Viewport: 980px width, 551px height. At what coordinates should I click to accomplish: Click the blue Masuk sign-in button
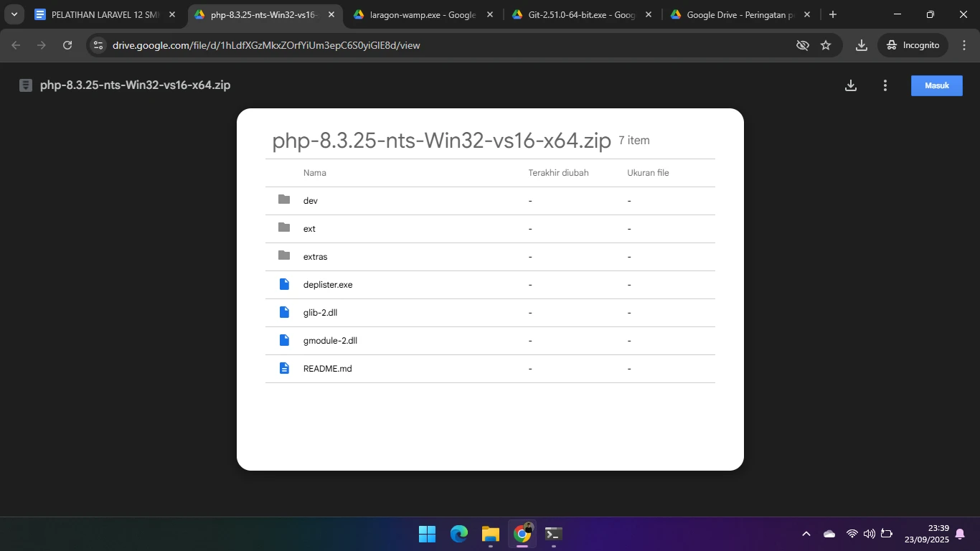(936, 85)
